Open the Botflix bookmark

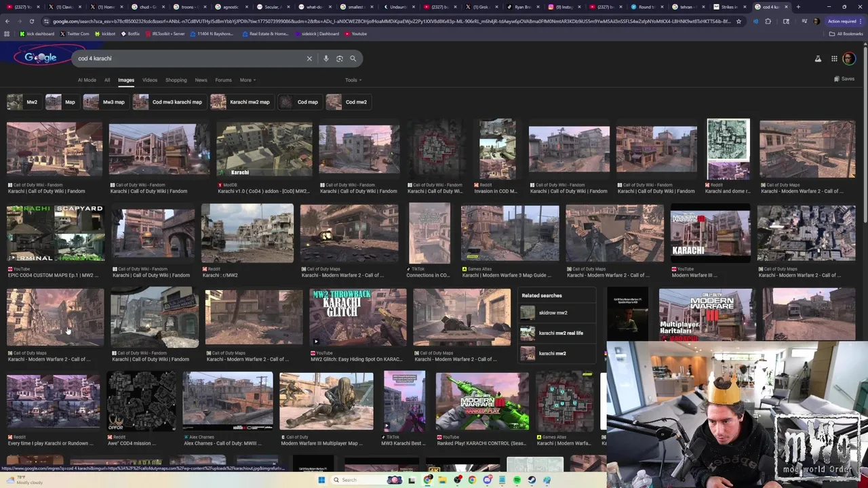tap(130, 33)
